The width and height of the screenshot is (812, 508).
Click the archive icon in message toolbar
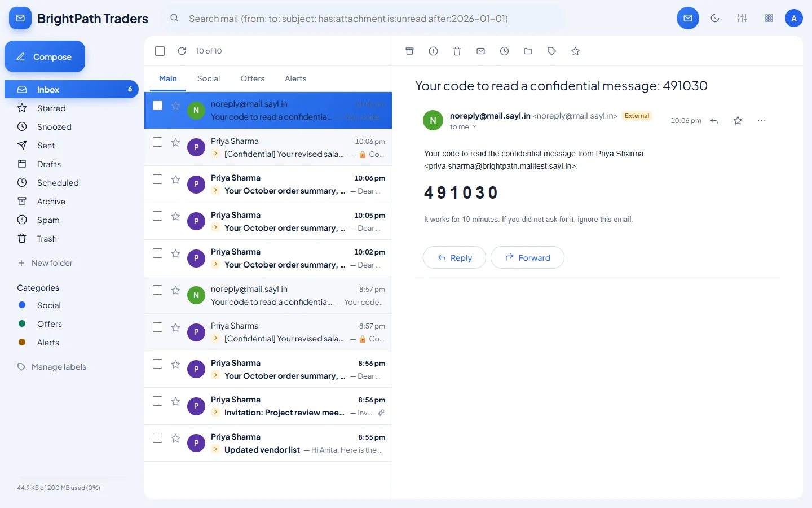click(410, 51)
